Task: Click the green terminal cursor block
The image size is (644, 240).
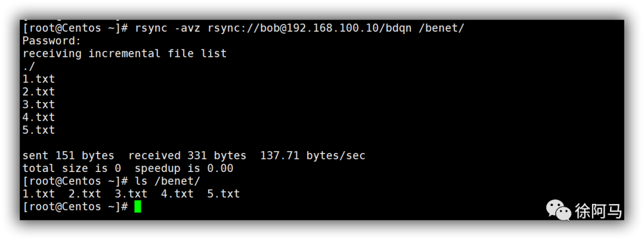Action: [138, 207]
